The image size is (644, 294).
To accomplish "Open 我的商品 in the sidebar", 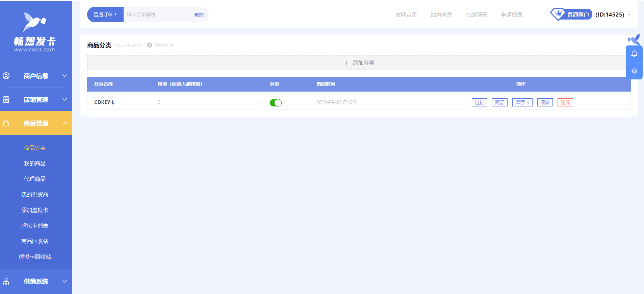I will [35, 164].
